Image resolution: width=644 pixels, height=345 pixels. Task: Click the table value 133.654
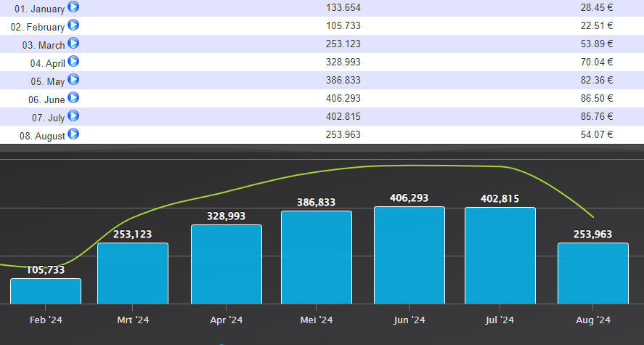pyautogui.click(x=343, y=7)
